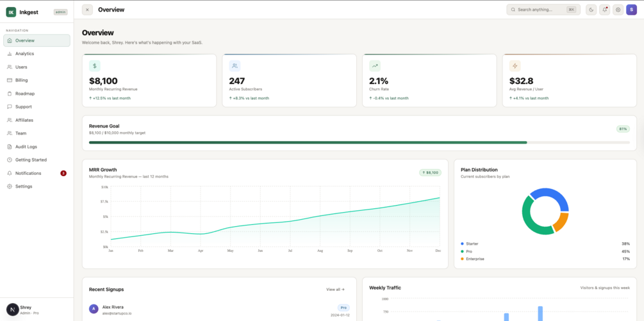
Task: Click alex@startupco.io email text
Action: click(117, 313)
